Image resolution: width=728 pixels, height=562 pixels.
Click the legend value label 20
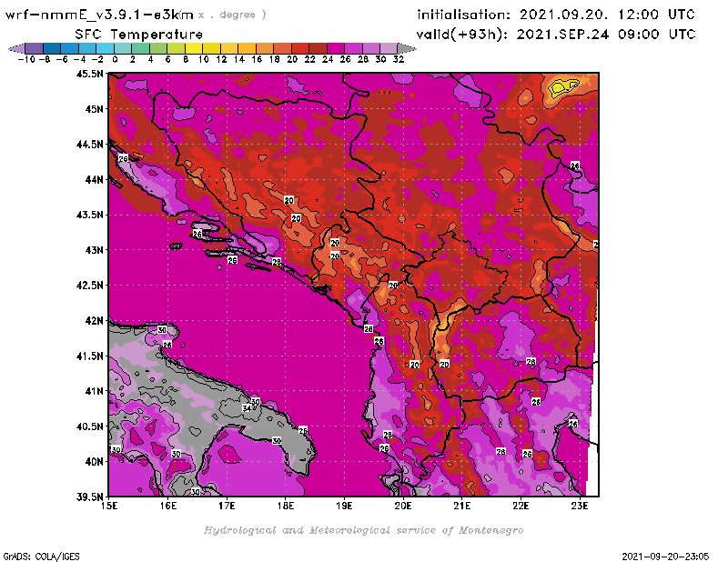tap(291, 59)
